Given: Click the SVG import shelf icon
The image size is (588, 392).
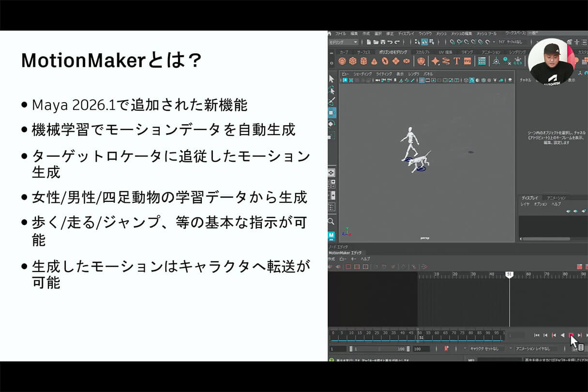Looking at the screenshot, I should pyautogui.click(x=467, y=61).
